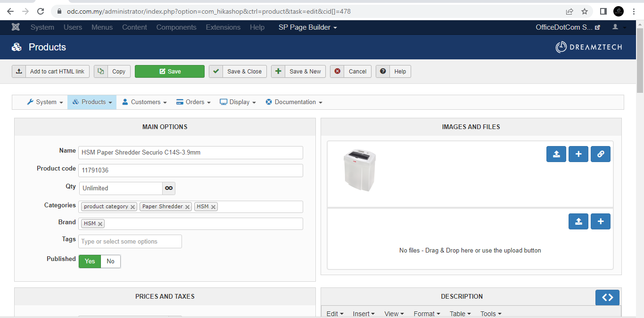This screenshot has height=318, width=644.
Task: Add an image with the plus button
Action: pyautogui.click(x=578, y=154)
